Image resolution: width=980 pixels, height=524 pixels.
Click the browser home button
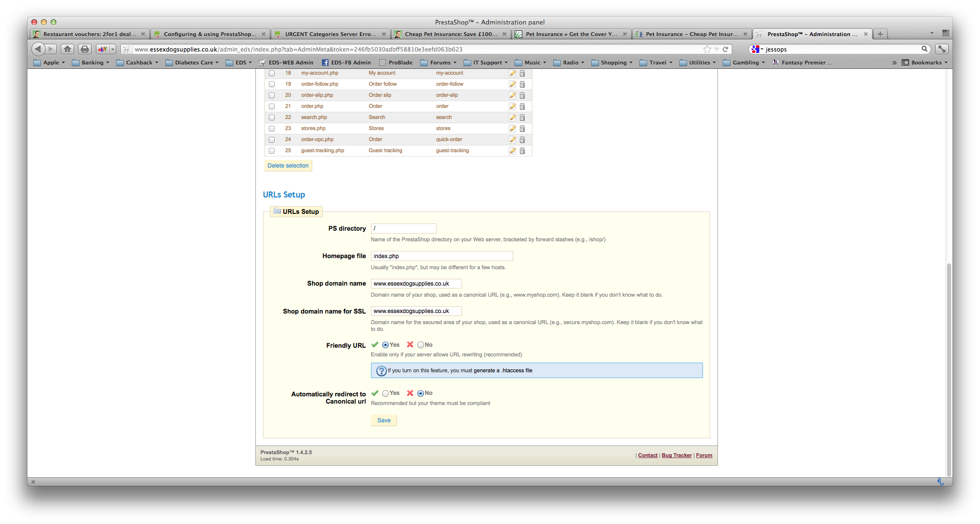67,49
